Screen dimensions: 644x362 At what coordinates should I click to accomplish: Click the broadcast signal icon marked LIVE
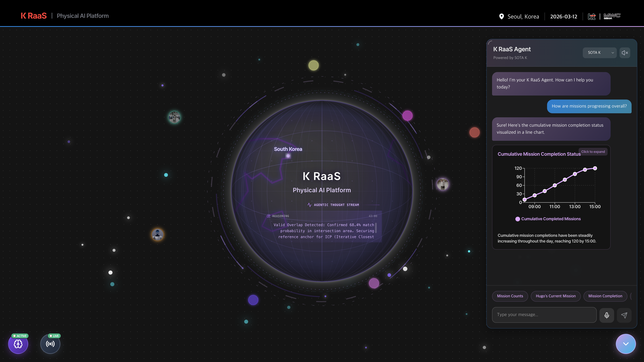point(50,344)
